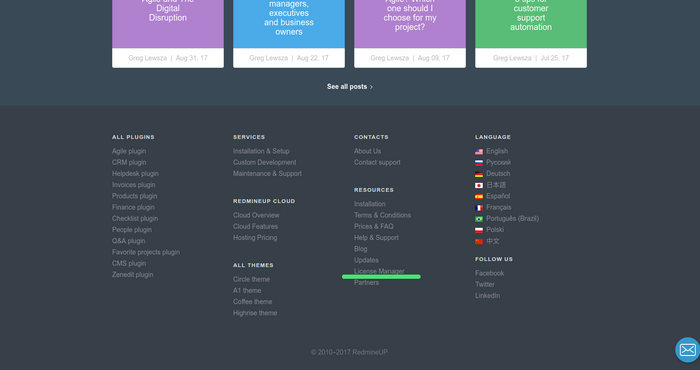Open the Partners link

[x=367, y=283]
